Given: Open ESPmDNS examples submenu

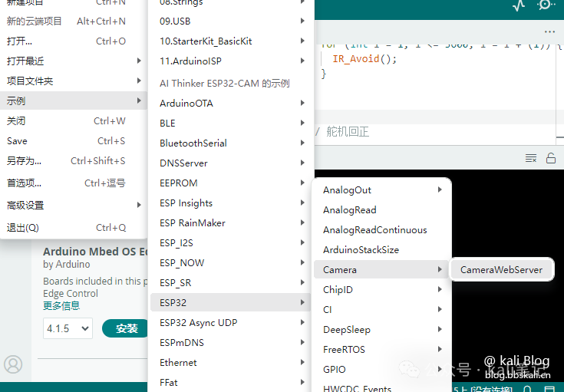Looking at the screenshot, I should [231, 342].
